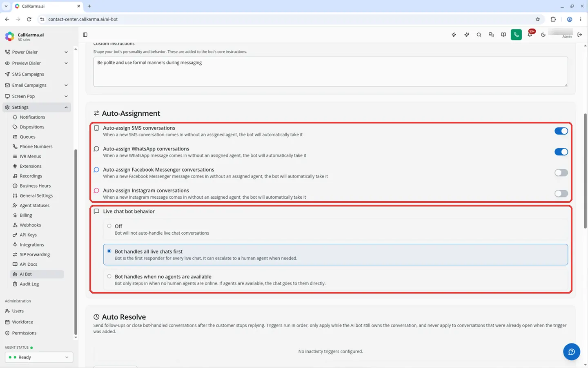
Task: Open the browser profile avatar icon
Action: coord(570,19)
